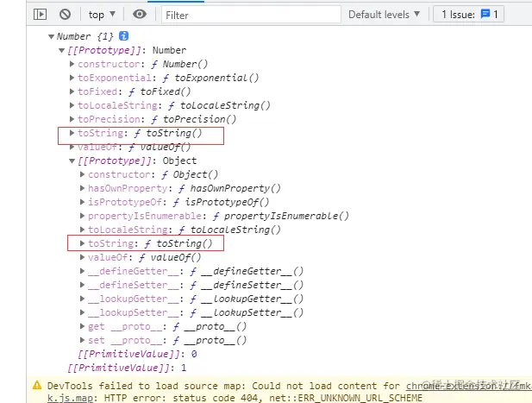Open the 1 Issue button

pyautogui.click(x=468, y=15)
